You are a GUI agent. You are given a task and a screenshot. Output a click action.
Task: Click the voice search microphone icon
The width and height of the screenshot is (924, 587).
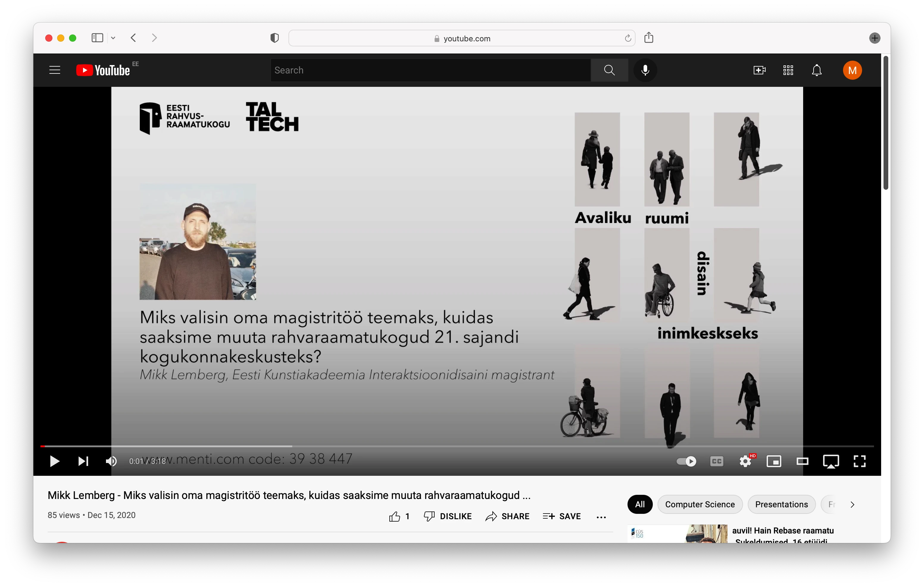point(645,70)
